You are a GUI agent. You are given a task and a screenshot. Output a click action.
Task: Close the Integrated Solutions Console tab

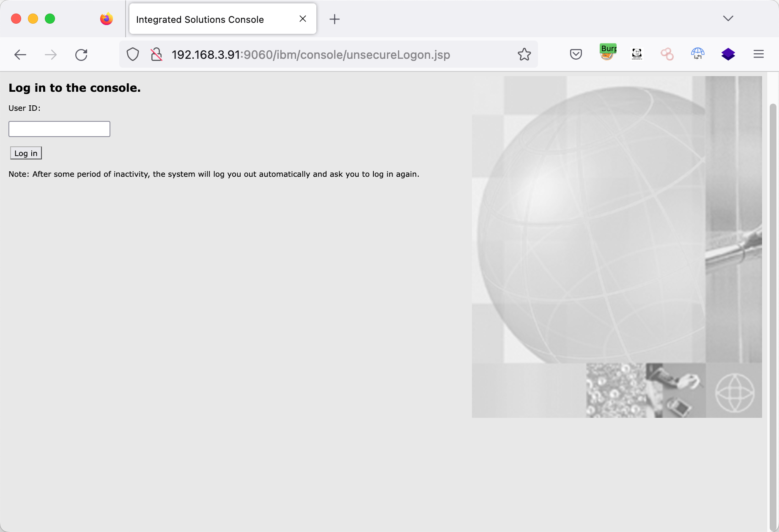[x=303, y=19]
